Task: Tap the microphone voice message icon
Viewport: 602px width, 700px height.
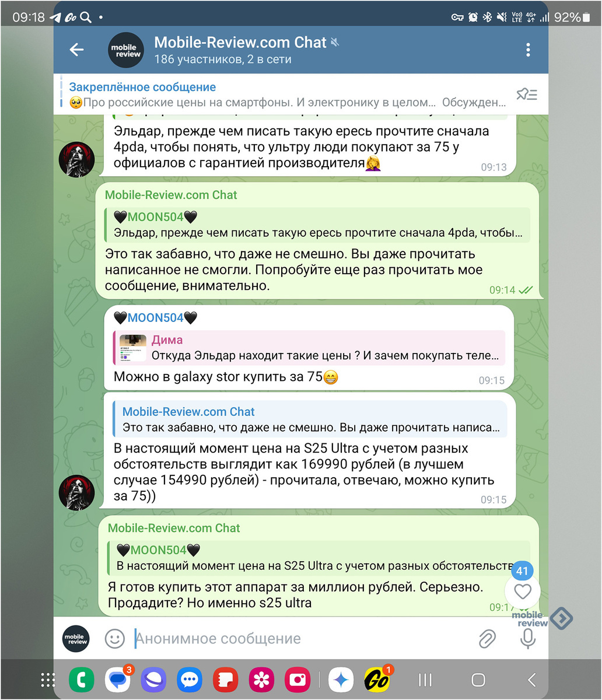Action: [527, 639]
